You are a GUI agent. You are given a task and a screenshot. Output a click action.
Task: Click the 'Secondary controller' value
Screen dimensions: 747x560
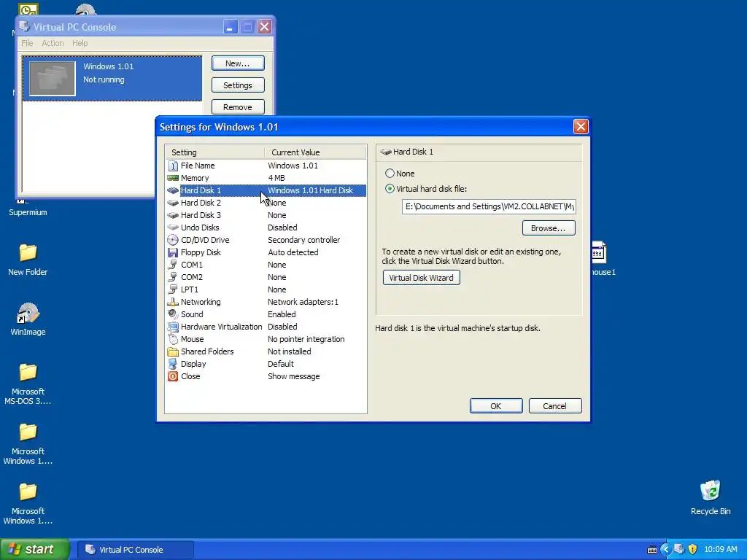click(x=304, y=240)
